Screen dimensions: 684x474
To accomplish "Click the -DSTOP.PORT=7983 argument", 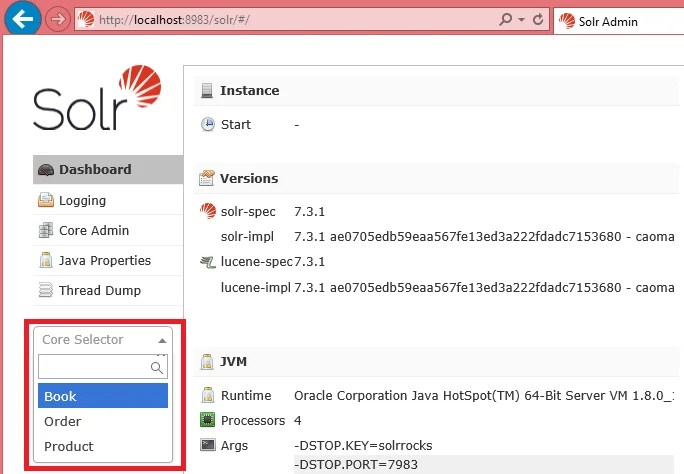I will (356, 464).
